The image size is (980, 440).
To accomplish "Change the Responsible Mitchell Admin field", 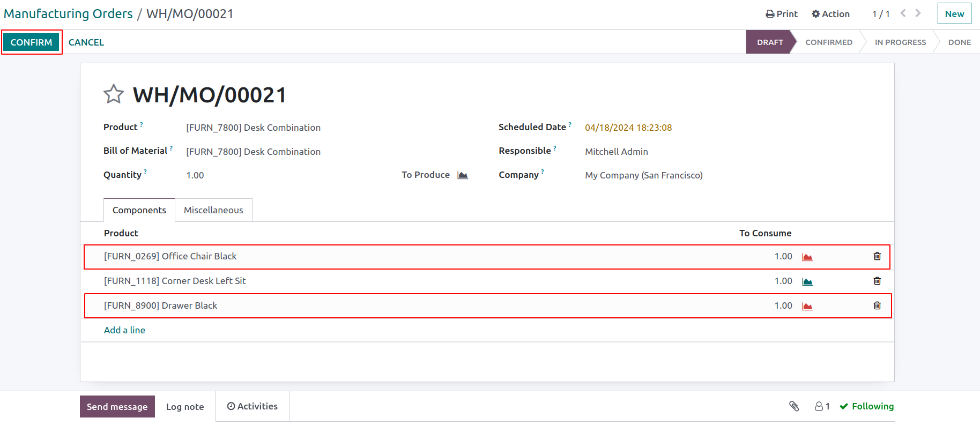I will click(x=617, y=152).
